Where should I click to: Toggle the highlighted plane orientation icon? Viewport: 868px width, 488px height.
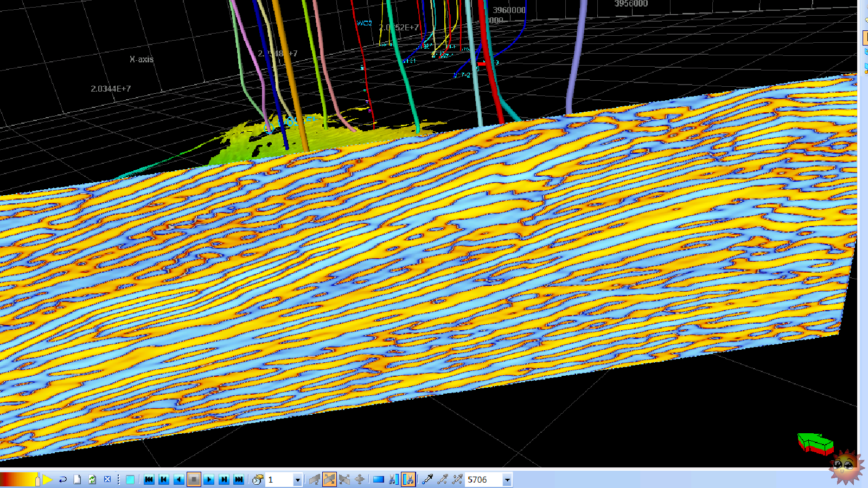[329, 479]
